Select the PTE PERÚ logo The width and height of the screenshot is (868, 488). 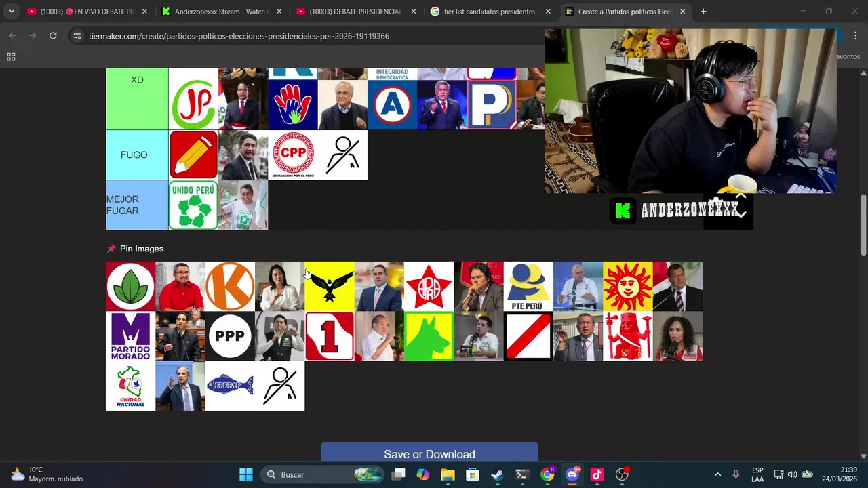528,286
